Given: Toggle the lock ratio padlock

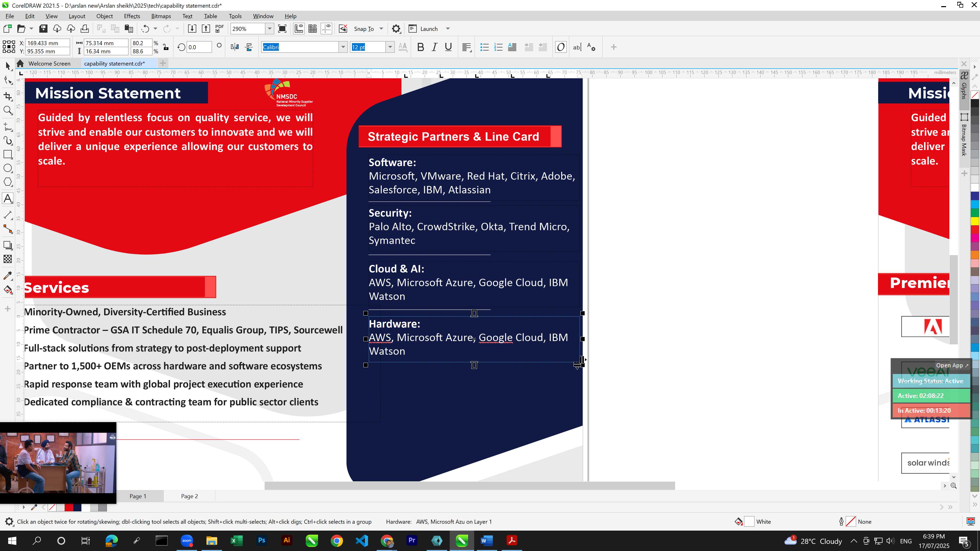Looking at the screenshot, I should pyautogui.click(x=166, y=47).
